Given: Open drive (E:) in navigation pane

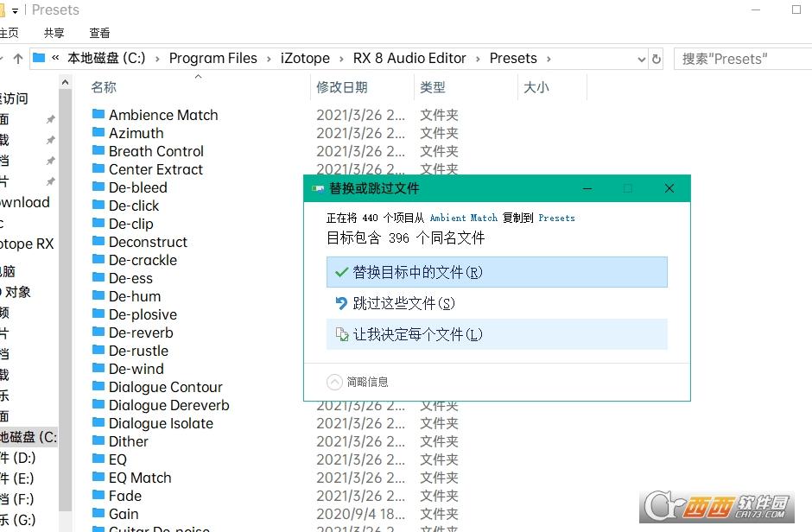Looking at the screenshot, I should 17,478.
